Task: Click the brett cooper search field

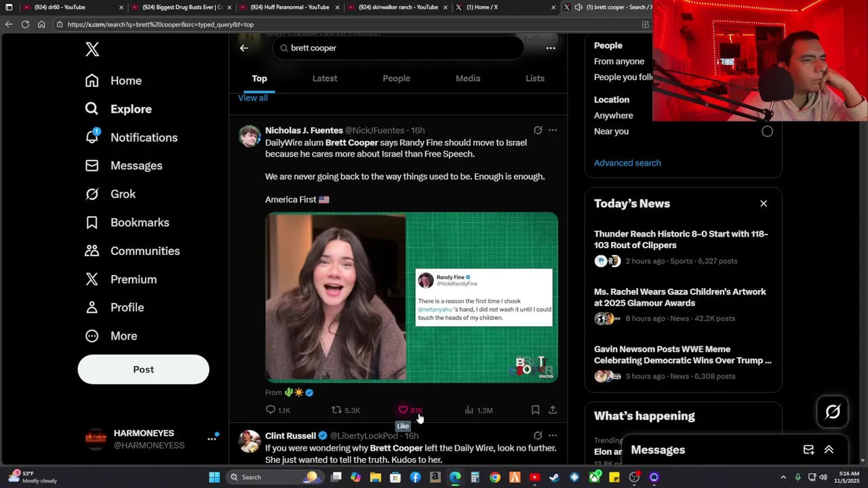Action: 399,48
